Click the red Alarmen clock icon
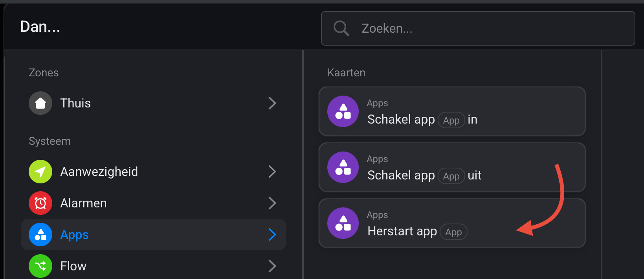 40,203
